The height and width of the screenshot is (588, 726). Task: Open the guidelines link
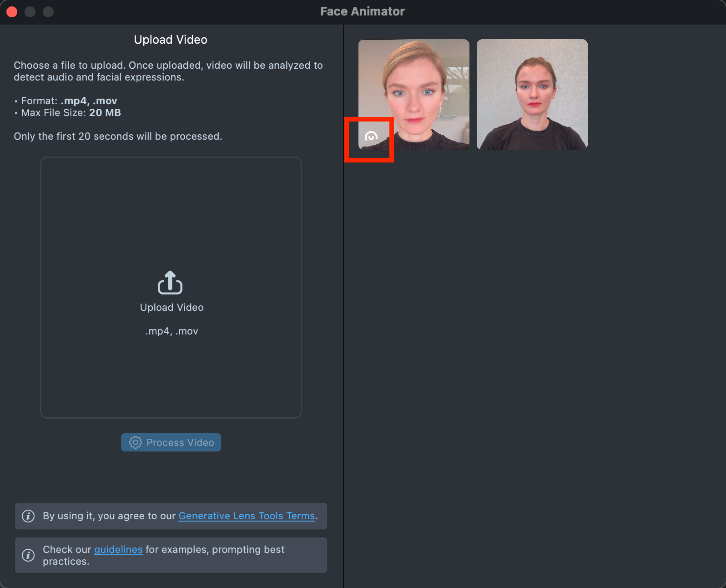(118, 550)
